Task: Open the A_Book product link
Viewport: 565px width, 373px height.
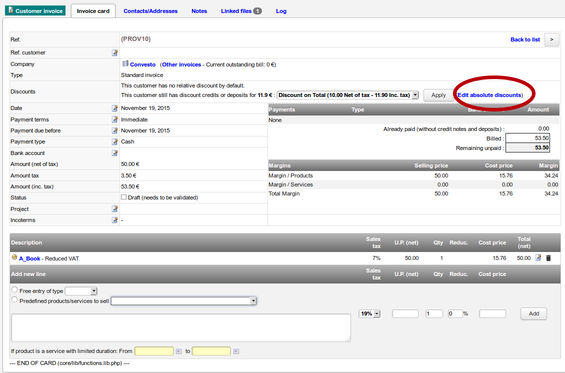Action: [29, 258]
